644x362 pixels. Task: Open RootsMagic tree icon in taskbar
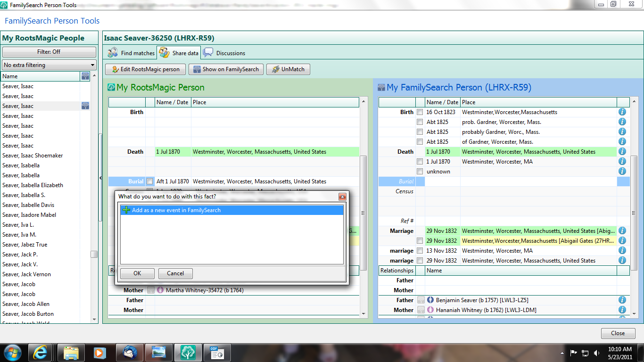pos(188,353)
